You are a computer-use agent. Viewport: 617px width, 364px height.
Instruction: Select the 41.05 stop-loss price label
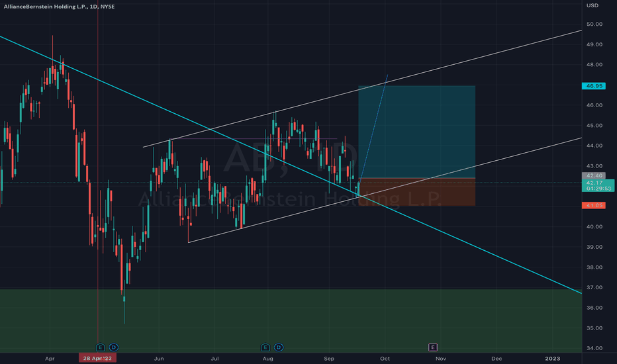[x=594, y=205]
